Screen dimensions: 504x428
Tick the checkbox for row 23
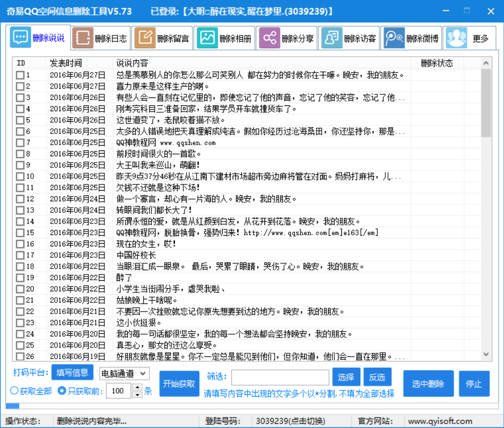20,323
